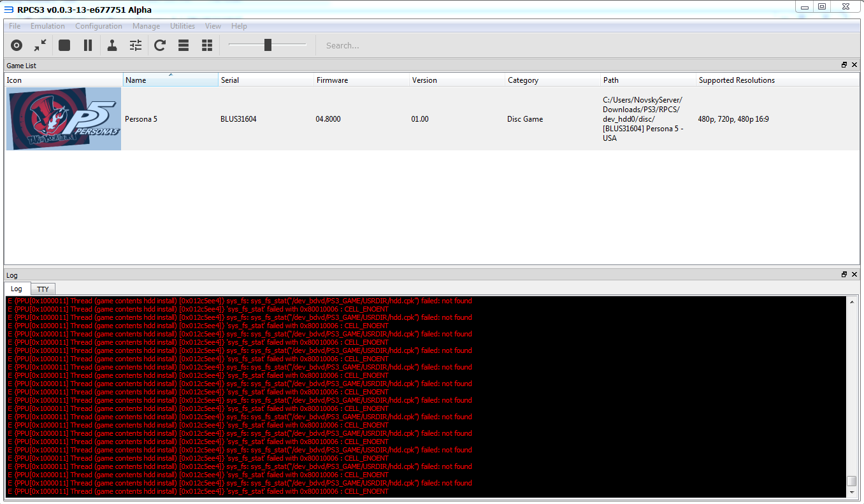Image resolution: width=864 pixels, height=504 pixels.
Task: Switch to list view mode icon
Action: tap(184, 45)
